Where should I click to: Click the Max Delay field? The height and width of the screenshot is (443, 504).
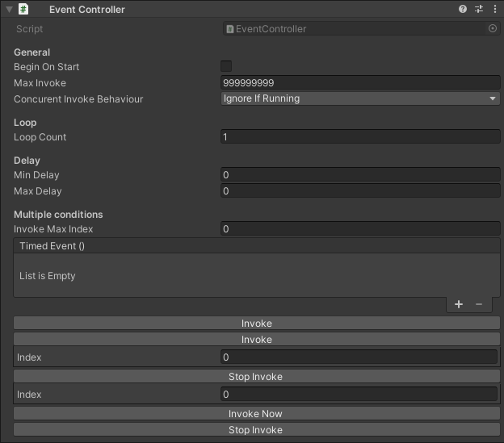point(360,191)
